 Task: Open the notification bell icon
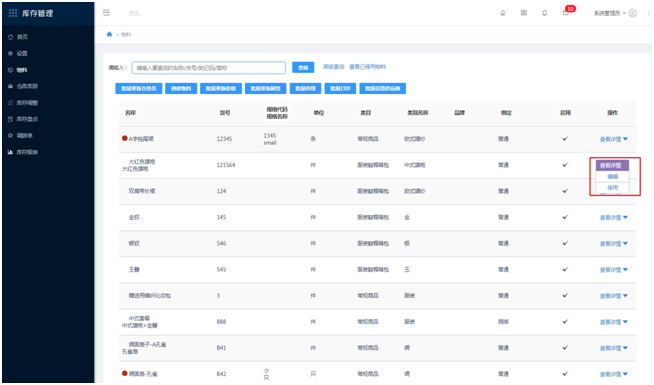pos(544,13)
